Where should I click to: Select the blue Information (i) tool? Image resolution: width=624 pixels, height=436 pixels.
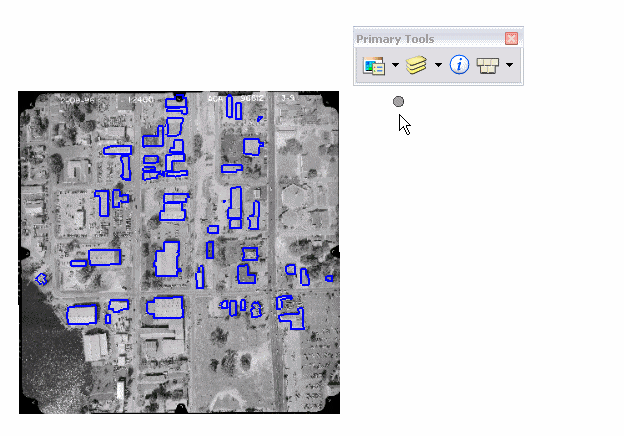pos(459,64)
